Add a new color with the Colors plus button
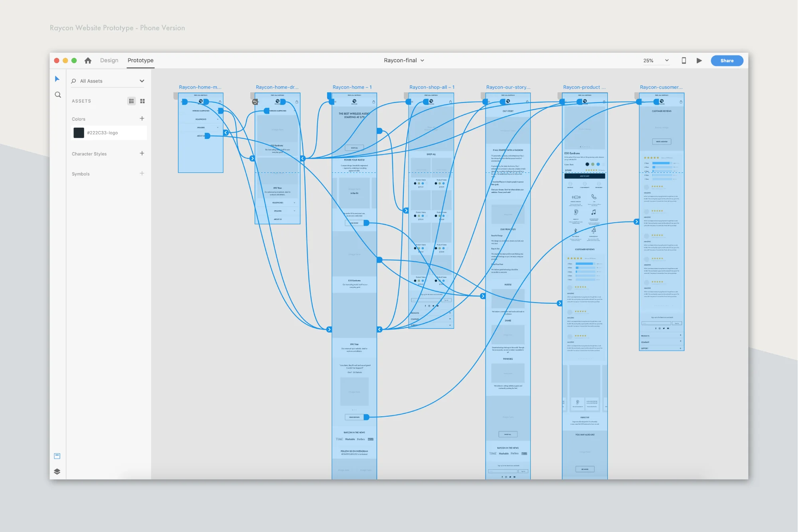Viewport: 798px width, 532px height. [142, 118]
